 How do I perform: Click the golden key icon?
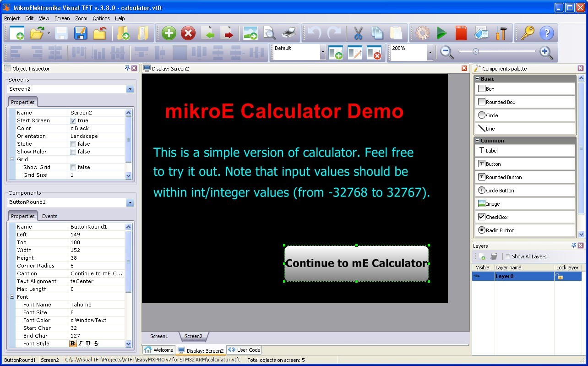coord(527,33)
